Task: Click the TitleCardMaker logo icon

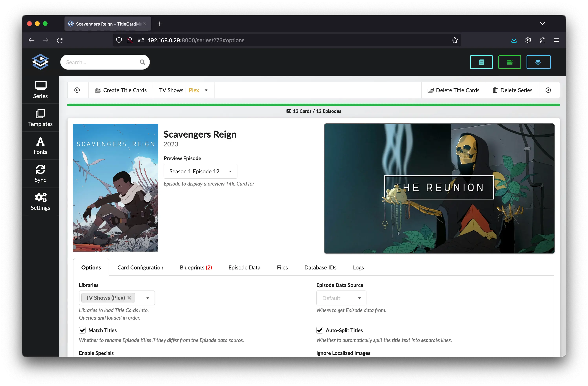Action: [x=40, y=62]
